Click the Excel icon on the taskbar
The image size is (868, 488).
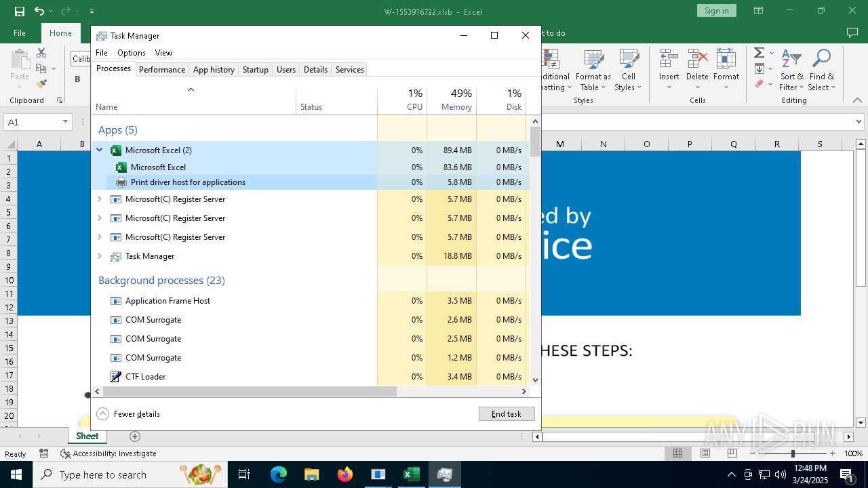(412, 474)
